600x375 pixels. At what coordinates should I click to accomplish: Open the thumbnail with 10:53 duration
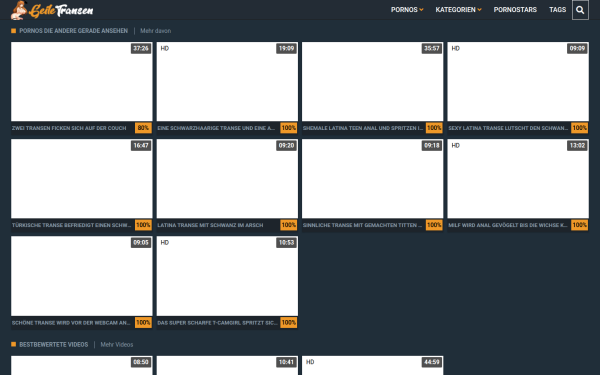point(227,276)
